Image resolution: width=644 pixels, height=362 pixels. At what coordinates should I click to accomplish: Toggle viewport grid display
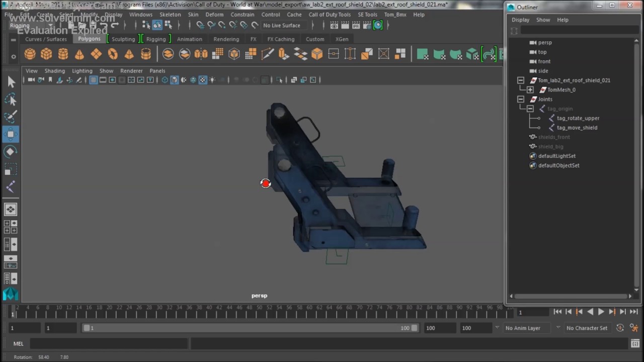[x=93, y=80]
